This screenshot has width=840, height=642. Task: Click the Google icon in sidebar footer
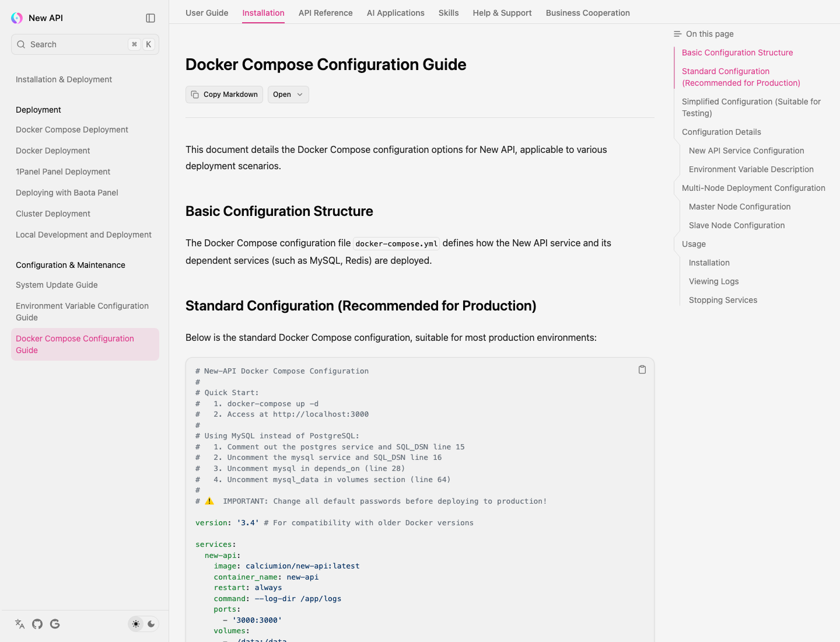pos(55,624)
